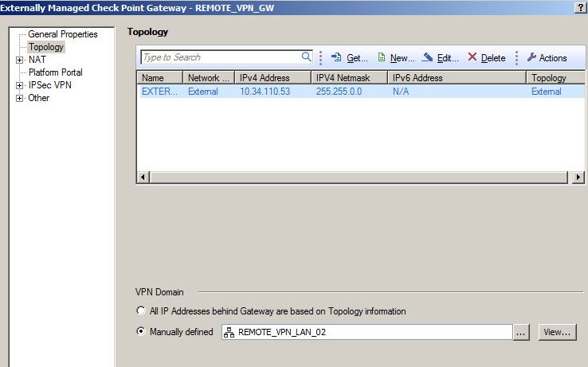588x367 pixels.
Task: Open Platform Portal page
Action: (x=56, y=72)
